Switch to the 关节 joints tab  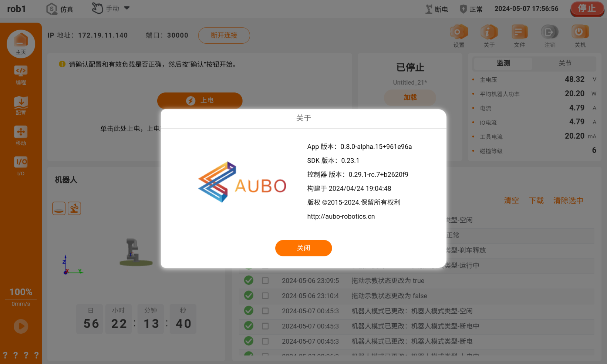(565, 63)
